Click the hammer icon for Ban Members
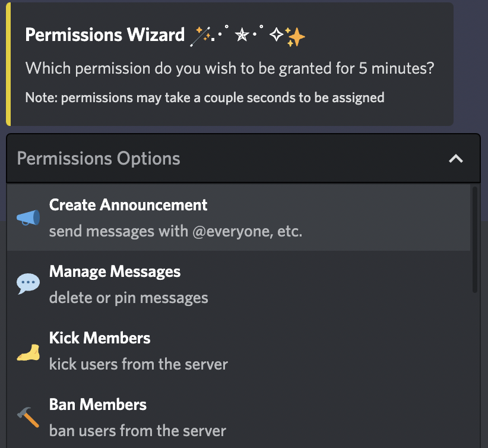This screenshot has height=448, width=488. point(28,417)
